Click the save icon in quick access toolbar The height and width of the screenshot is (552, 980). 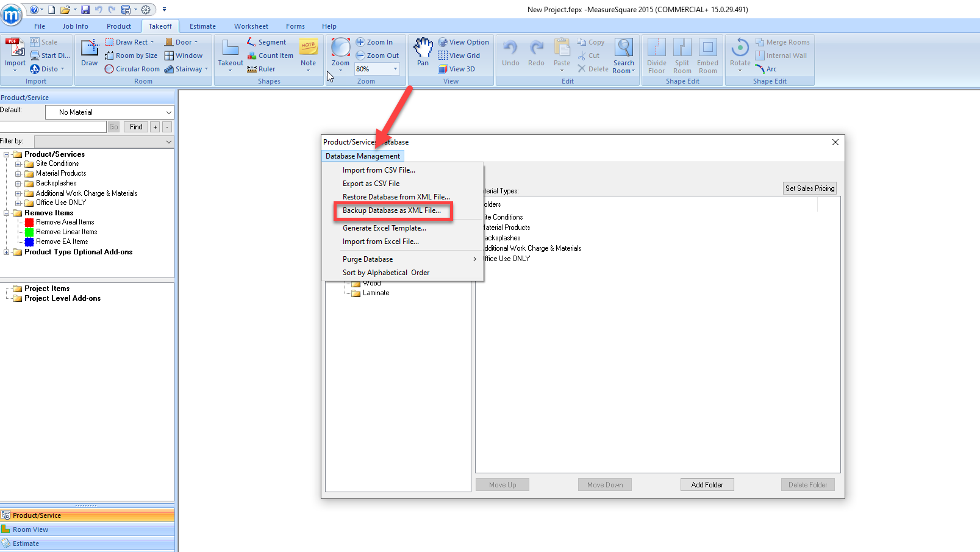pos(85,10)
